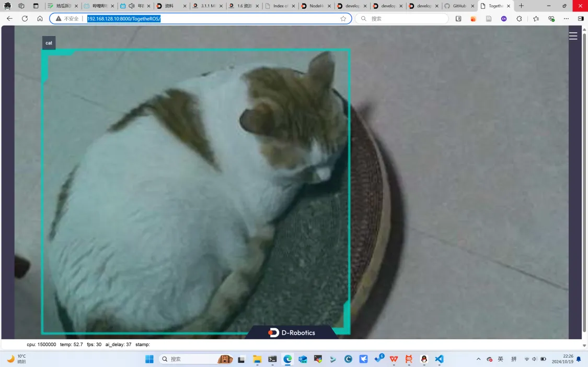
Task: Click the D-Robotics logo banner
Action: 292,333
